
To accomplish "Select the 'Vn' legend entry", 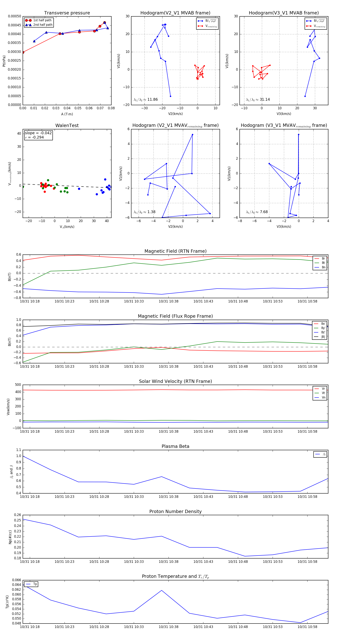I will coord(320,398).
